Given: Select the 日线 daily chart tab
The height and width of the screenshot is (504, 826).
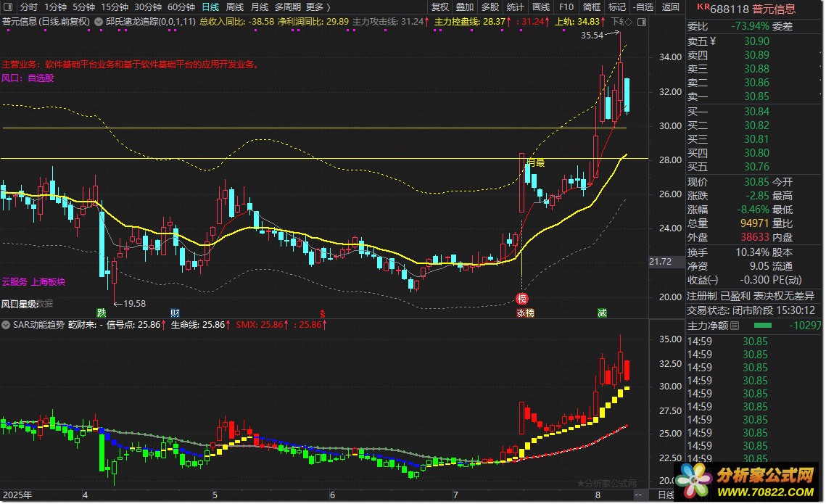Looking at the screenshot, I should (210, 7).
